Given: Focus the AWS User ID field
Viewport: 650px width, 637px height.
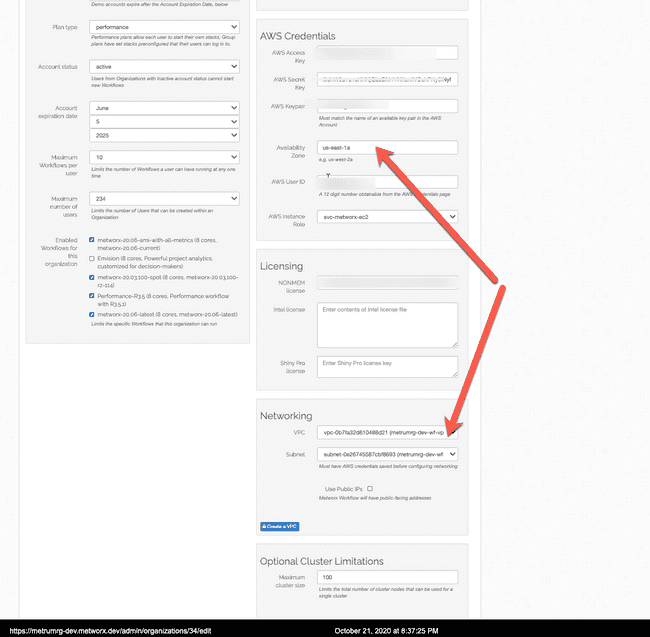Looking at the screenshot, I should tap(387, 182).
